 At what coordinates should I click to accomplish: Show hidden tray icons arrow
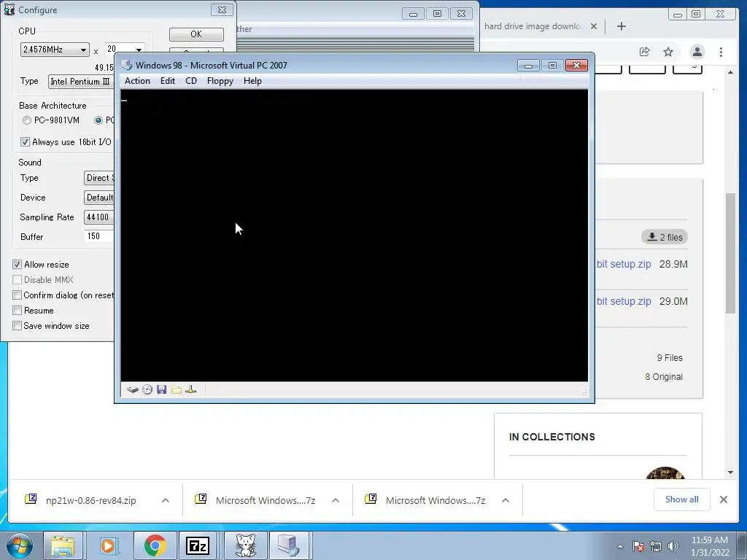coord(620,547)
